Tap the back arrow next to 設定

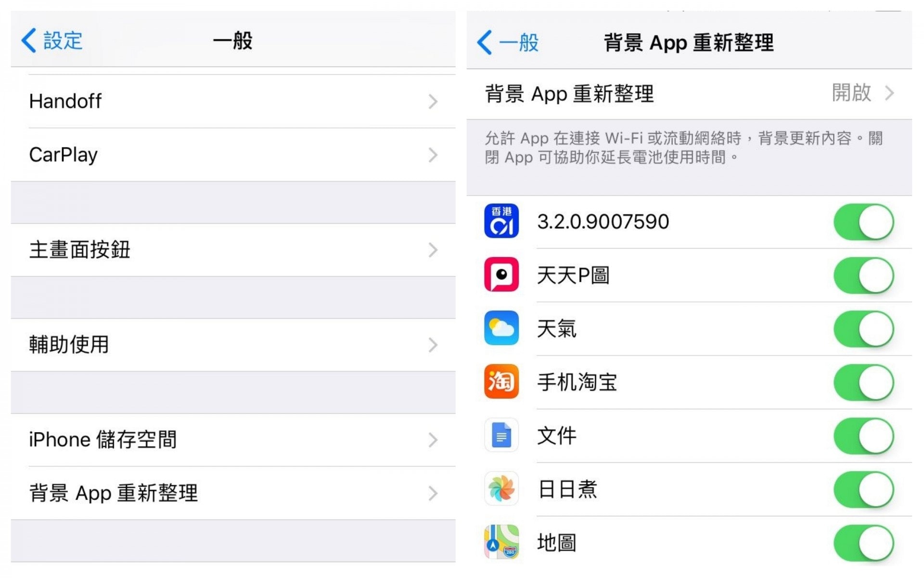[x=29, y=40]
